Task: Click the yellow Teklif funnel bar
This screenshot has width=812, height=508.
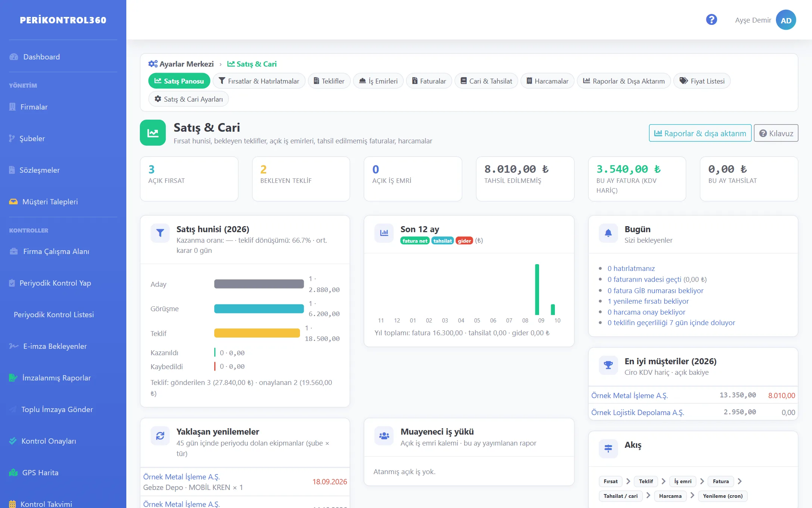Action: tap(257, 333)
